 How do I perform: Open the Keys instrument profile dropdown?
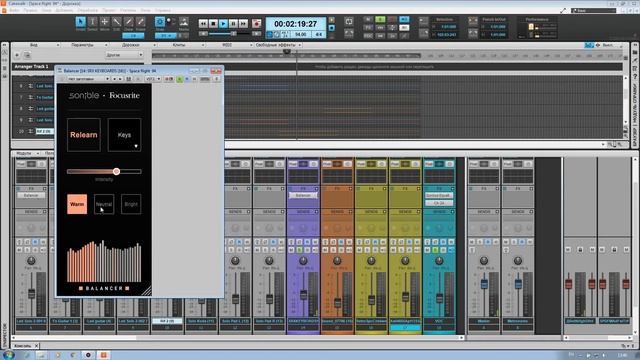[124, 135]
